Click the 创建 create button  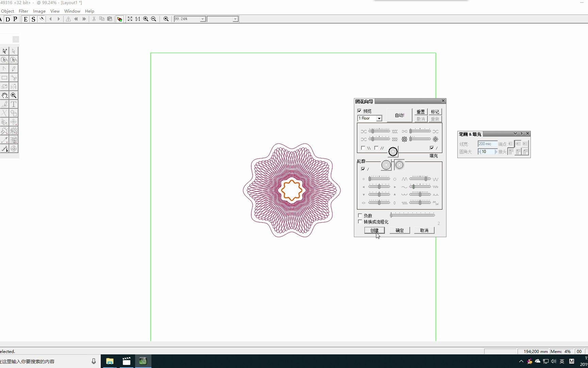click(x=375, y=230)
